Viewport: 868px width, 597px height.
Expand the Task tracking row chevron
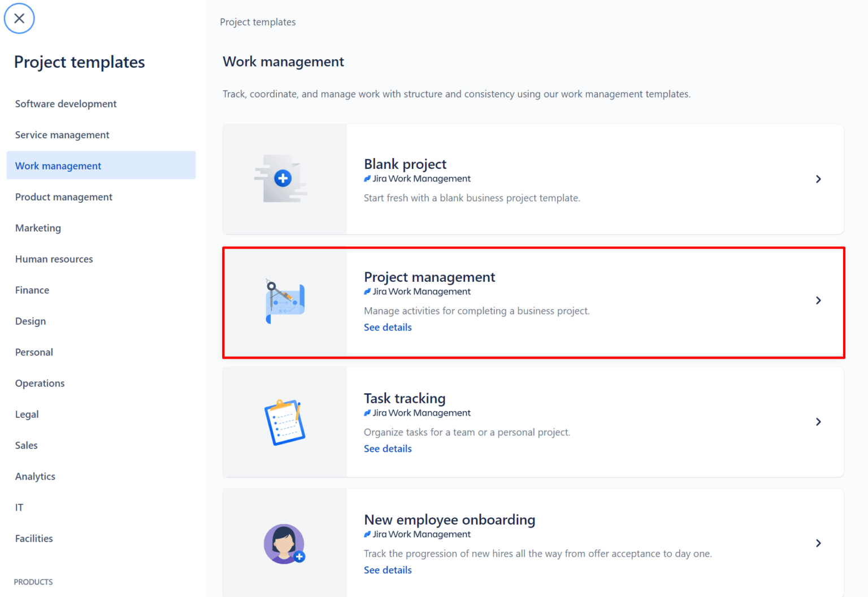coord(818,421)
